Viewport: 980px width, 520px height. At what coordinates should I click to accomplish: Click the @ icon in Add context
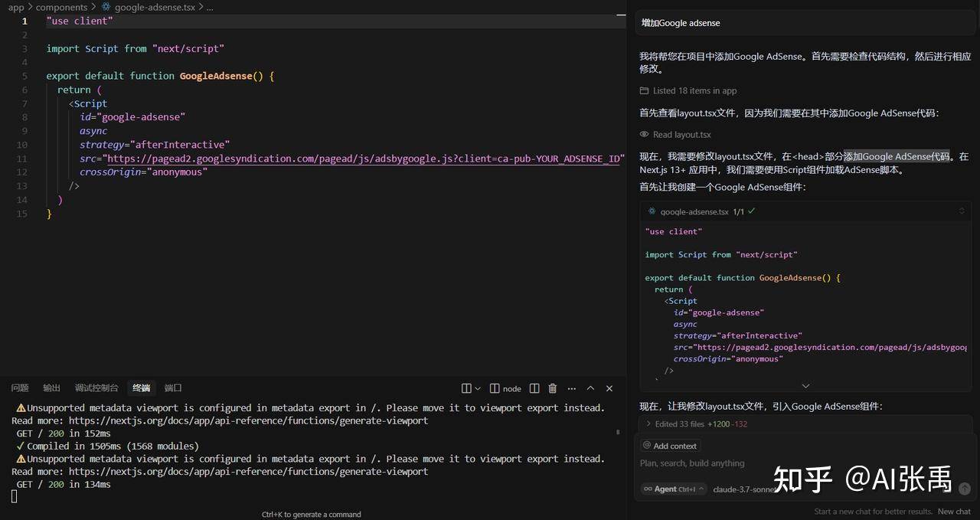click(x=647, y=446)
